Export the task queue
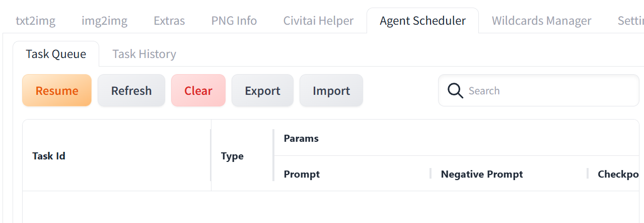The height and width of the screenshot is (223, 644). click(262, 91)
